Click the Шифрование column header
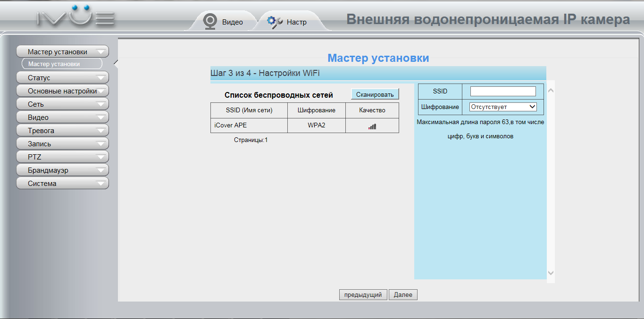Screen dimensions: 644x319 click(317, 110)
